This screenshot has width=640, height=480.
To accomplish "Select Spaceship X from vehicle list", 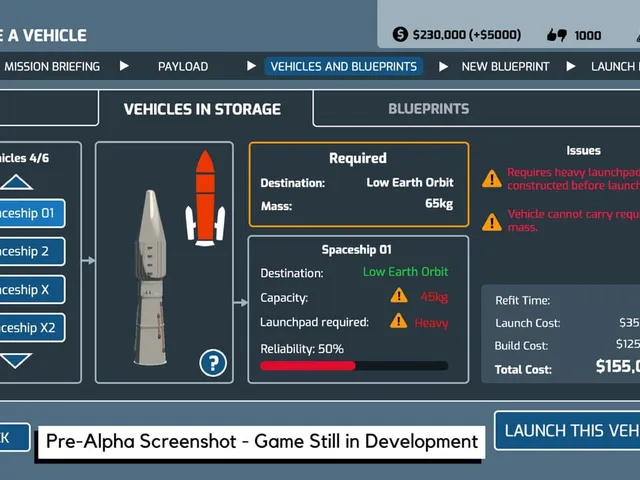I will tap(32, 289).
